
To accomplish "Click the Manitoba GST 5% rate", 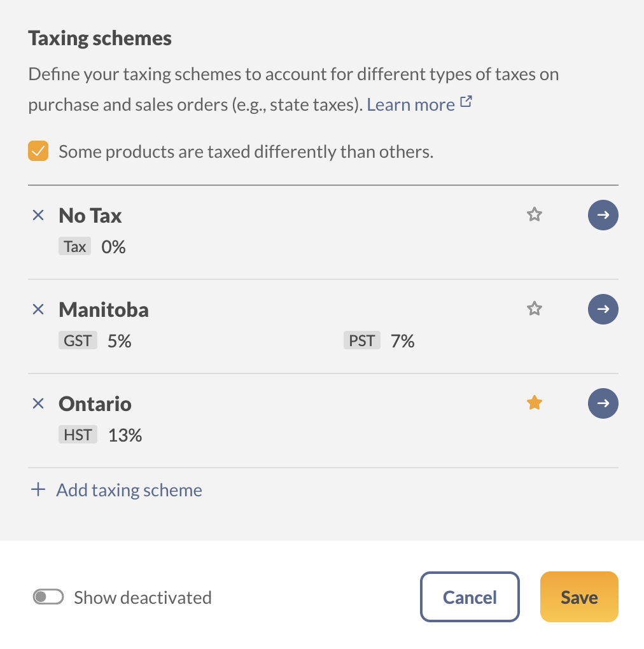I will point(119,341).
